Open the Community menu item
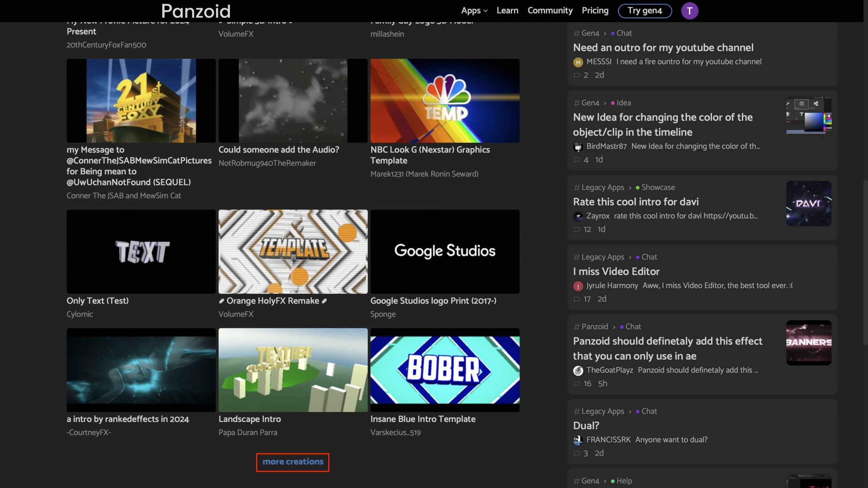Viewport: 868px width, 488px height. (550, 11)
